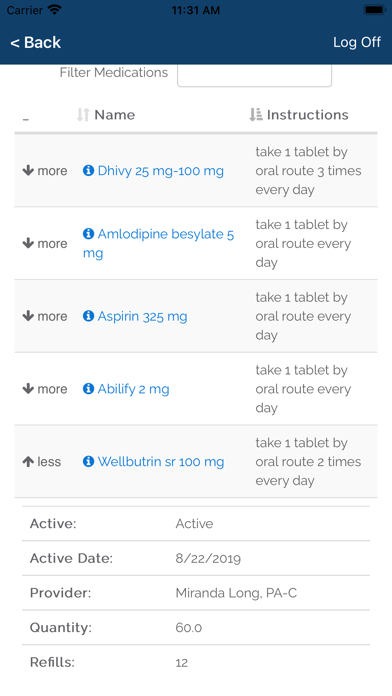
Task: Open the Aspirin 325 mg link
Action: click(x=143, y=316)
